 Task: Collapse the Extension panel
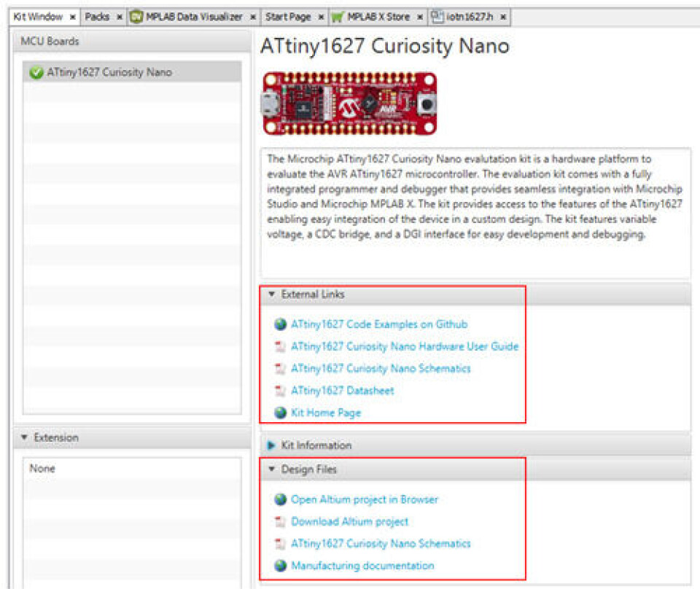(x=25, y=437)
